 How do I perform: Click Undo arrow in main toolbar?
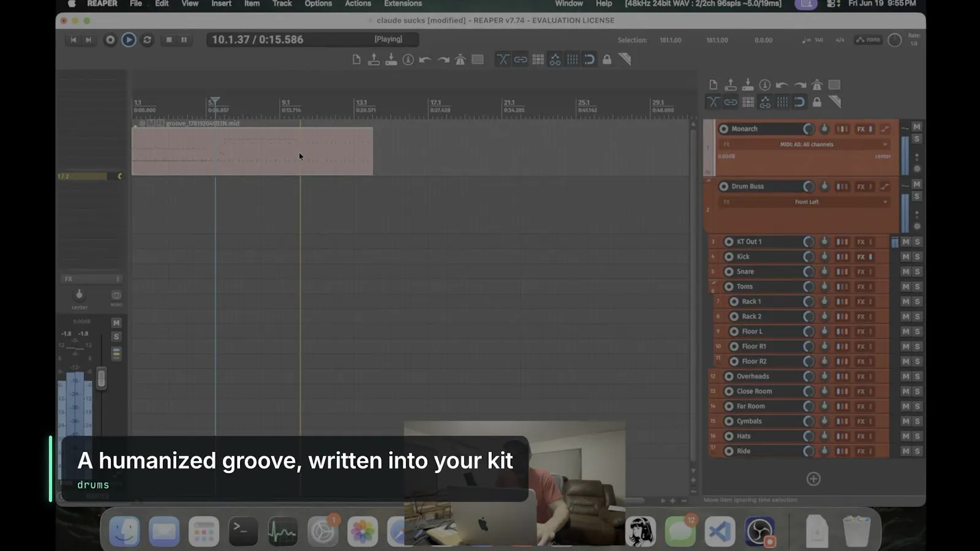coord(425,59)
